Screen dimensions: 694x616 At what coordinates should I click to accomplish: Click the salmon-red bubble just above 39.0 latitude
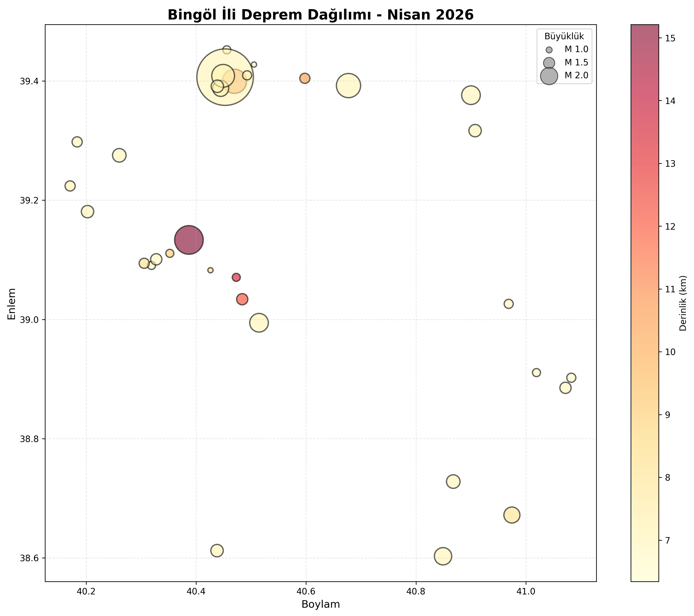242,299
